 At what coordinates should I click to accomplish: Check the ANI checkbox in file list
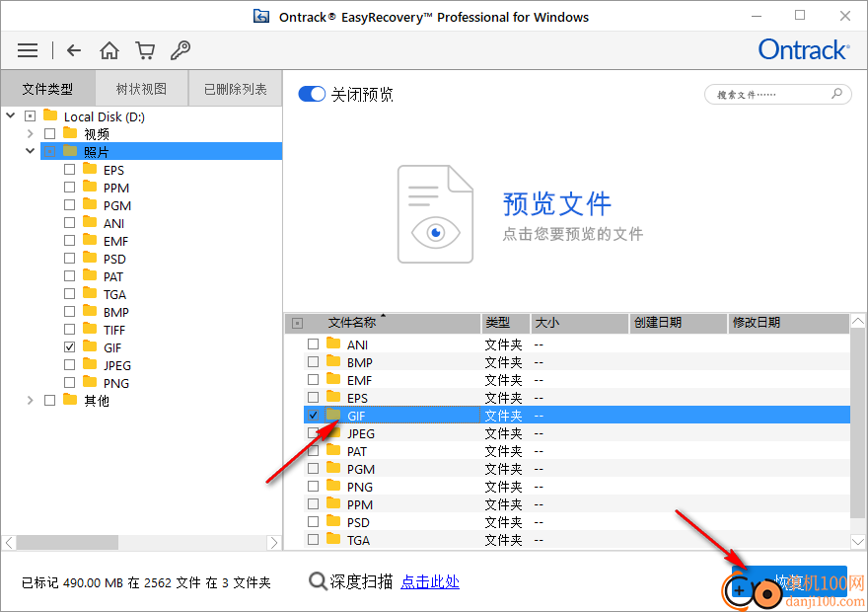313,344
